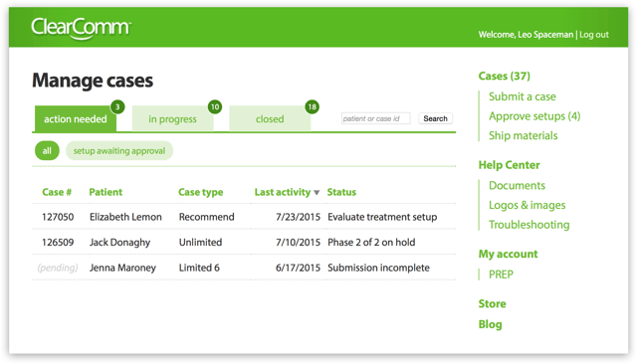This screenshot has width=637, height=364.
Task: Select patient Jenna Maroney
Action: click(122, 268)
